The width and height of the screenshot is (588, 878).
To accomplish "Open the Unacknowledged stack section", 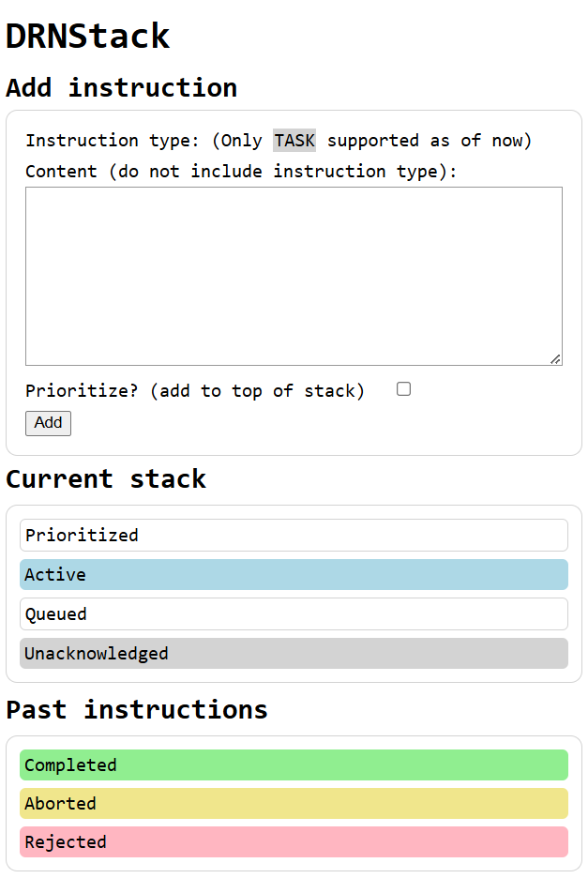I will 294,653.
